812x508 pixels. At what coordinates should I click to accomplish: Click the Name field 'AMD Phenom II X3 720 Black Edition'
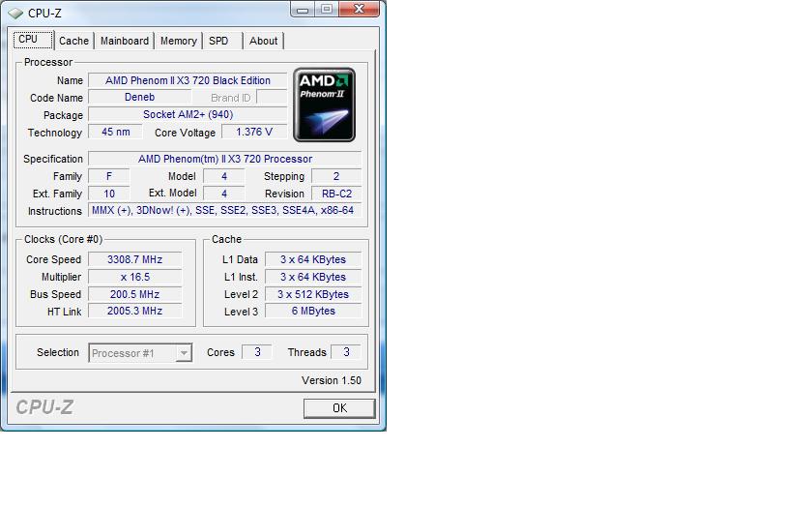pos(188,81)
